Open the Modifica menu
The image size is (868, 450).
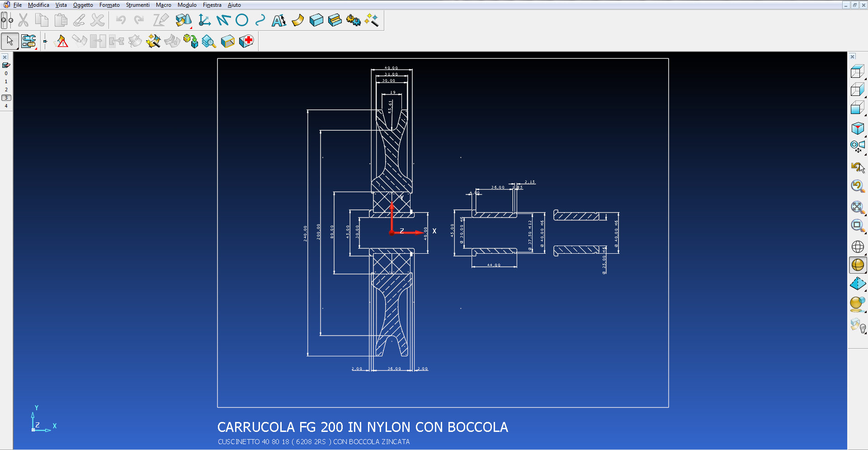pyautogui.click(x=38, y=5)
